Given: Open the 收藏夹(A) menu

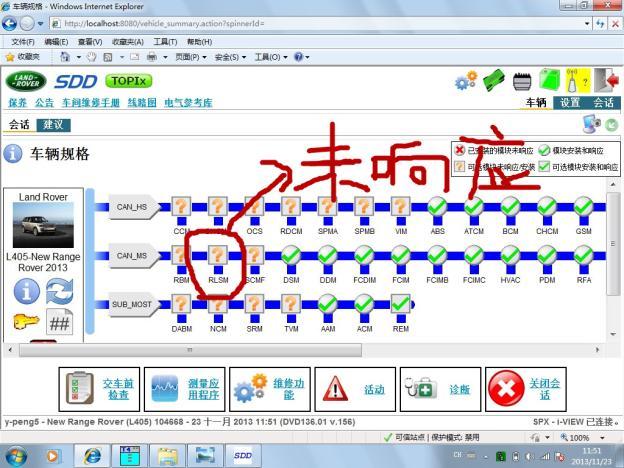Looking at the screenshot, I should (x=127, y=42).
